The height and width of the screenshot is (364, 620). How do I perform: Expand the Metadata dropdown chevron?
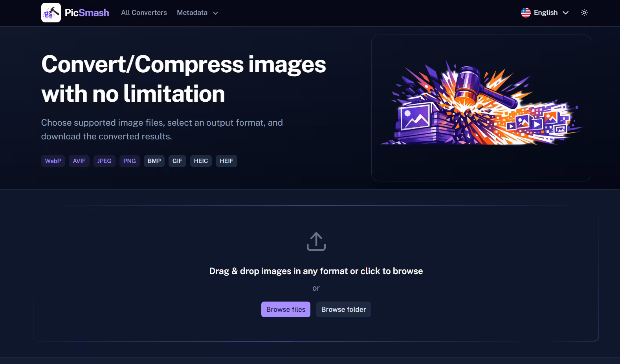(x=215, y=13)
